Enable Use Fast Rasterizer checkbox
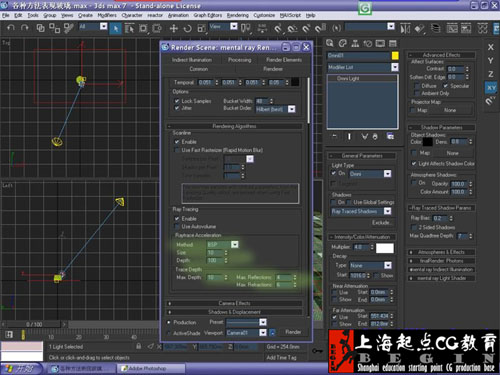This screenshot has height=375, width=500. click(x=177, y=150)
